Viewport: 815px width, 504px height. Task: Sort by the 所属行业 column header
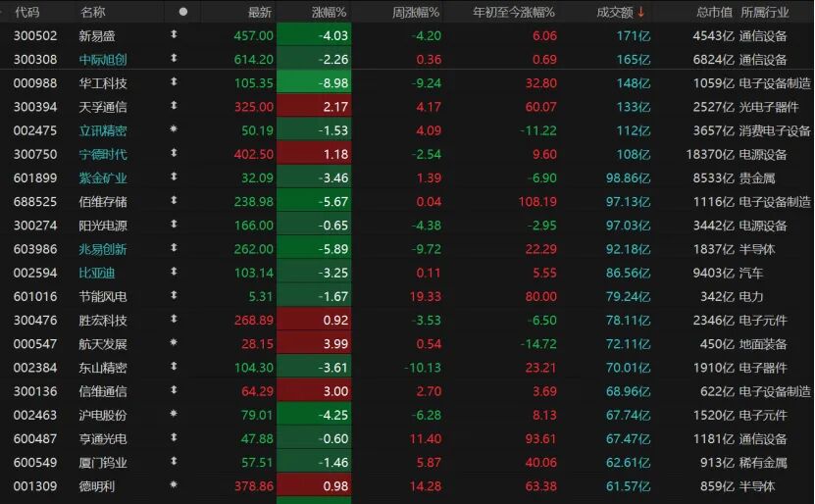click(x=765, y=12)
